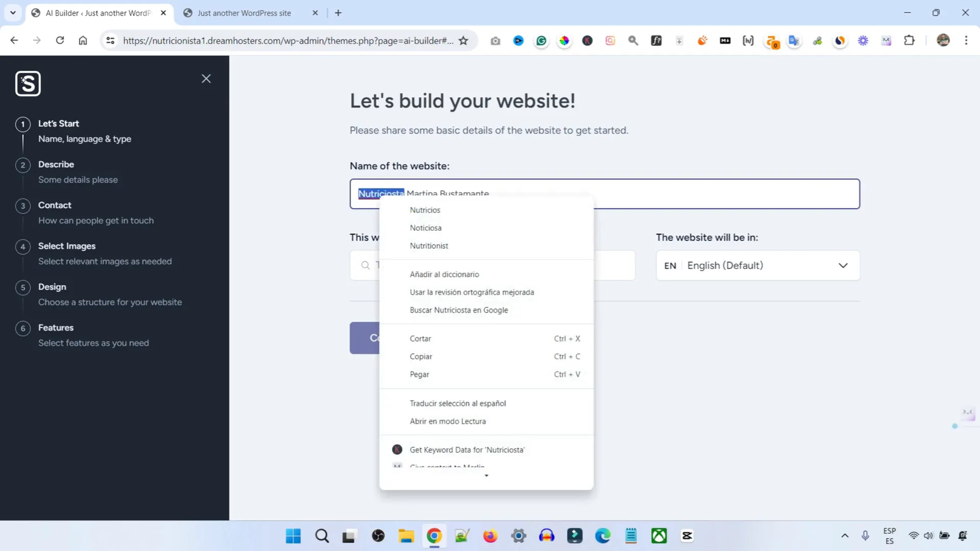Viewport: 980px width, 551px height.
Task: Open the Chrome extensions puzzle icon
Action: [x=909, y=40]
